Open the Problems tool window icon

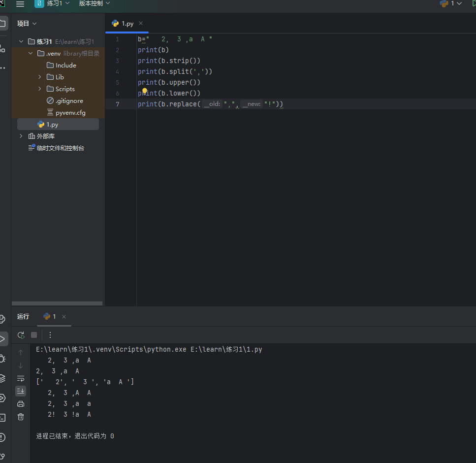click(2, 437)
